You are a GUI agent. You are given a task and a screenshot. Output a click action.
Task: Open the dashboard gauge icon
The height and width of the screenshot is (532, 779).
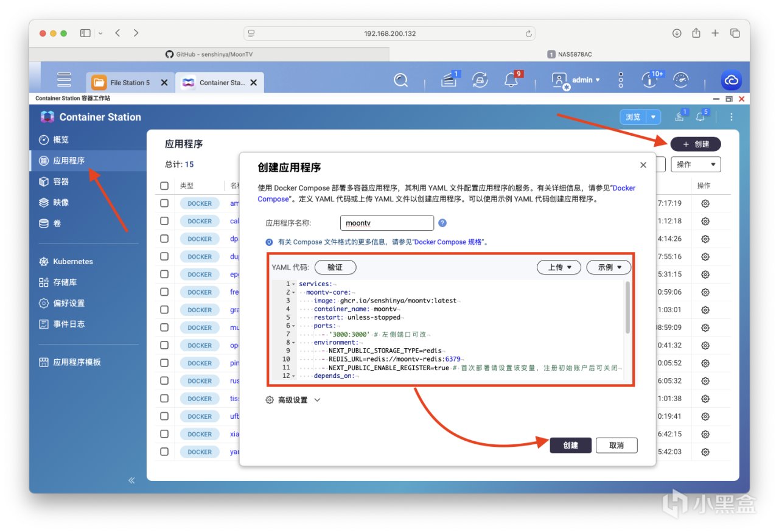coord(682,80)
